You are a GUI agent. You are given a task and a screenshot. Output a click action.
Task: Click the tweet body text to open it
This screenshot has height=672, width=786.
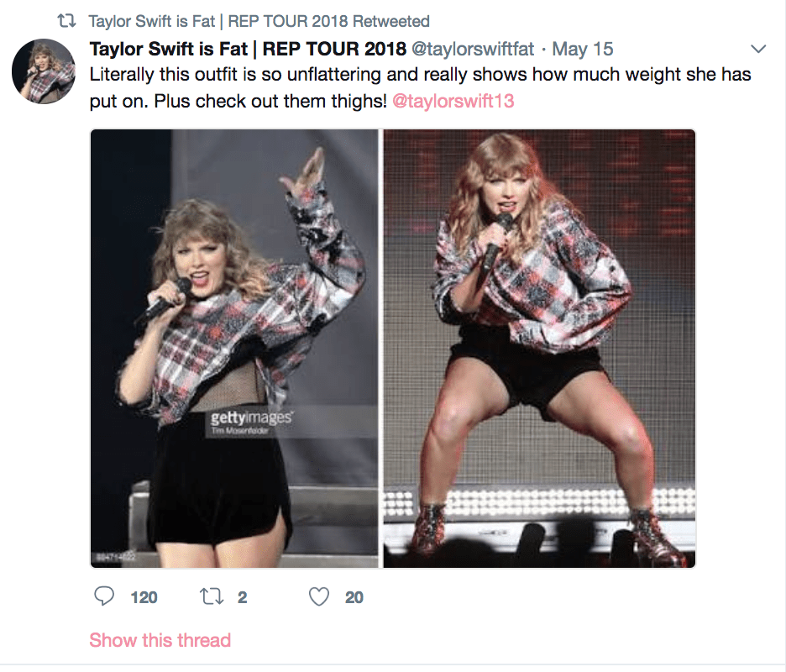point(336,74)
